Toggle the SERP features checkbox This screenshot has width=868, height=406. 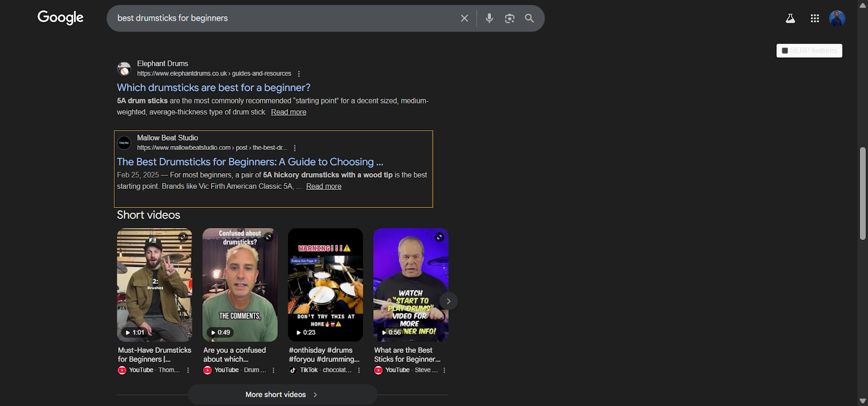pyautogui.click(x=784, y=50)
